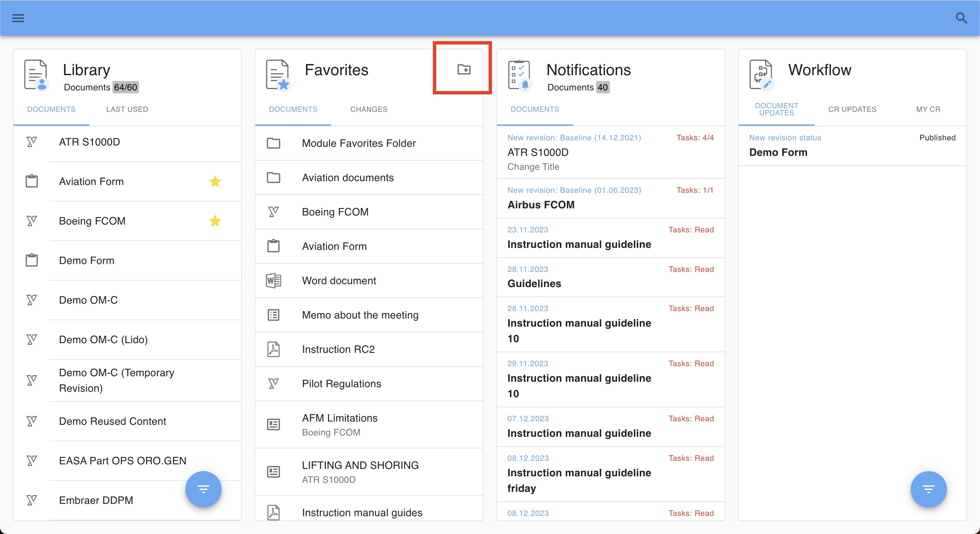Open the CR Updates tab
The height and width of the screenshot is (534, 980).
pyautogui.click(x=852, y=109)
